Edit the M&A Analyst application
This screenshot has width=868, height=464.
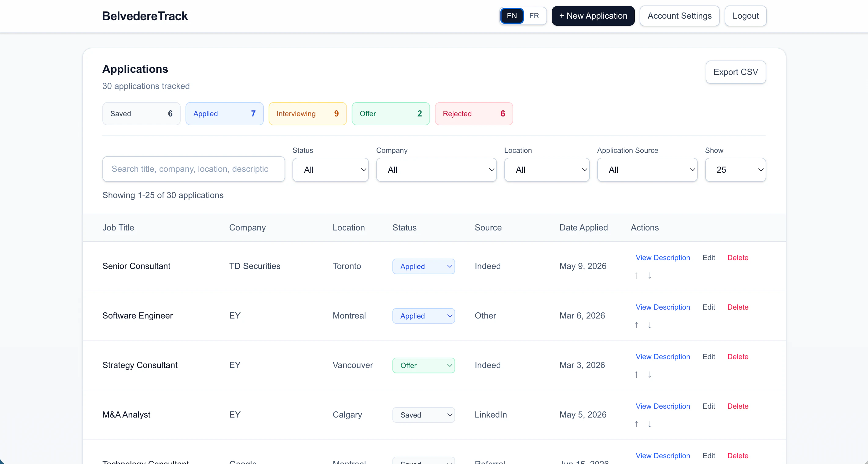point(709,406)
